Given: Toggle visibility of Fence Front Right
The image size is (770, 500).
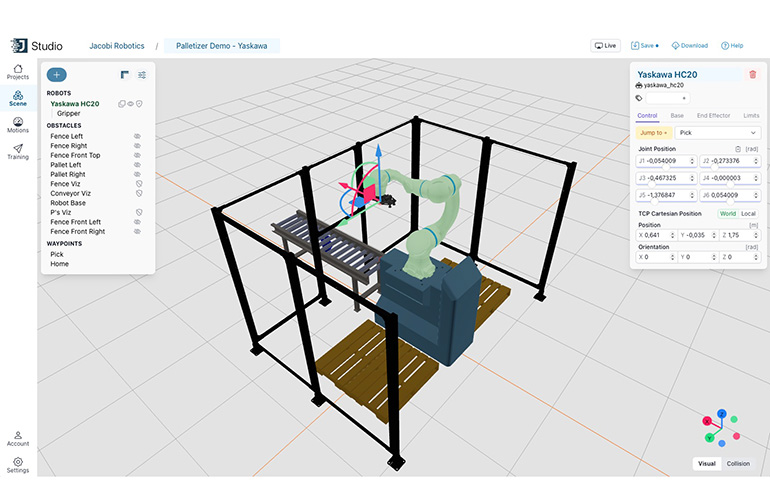Looking at the screenshot, I should tap(138, 231).
